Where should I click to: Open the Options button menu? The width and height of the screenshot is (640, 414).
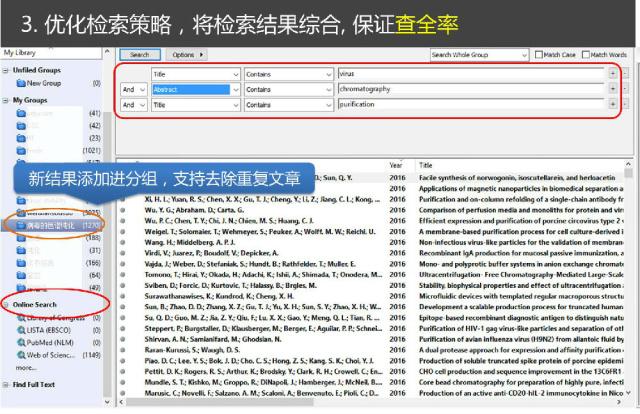pyautogui.click(x=187, y=55)
